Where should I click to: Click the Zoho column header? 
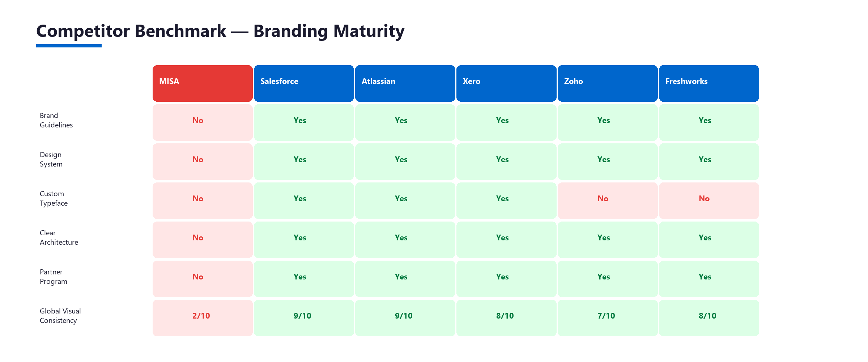[x=608, y=83]
